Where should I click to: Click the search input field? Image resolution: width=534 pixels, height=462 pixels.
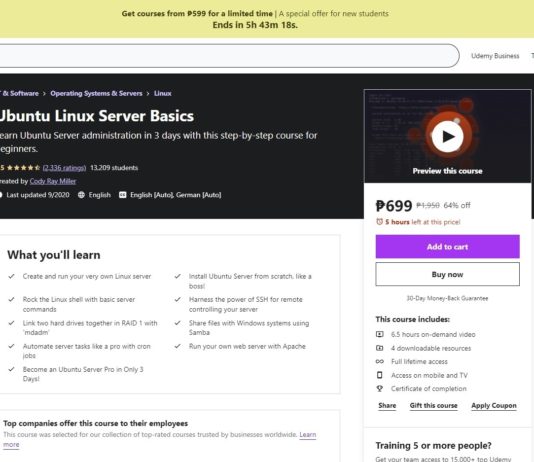coord(229,56)
